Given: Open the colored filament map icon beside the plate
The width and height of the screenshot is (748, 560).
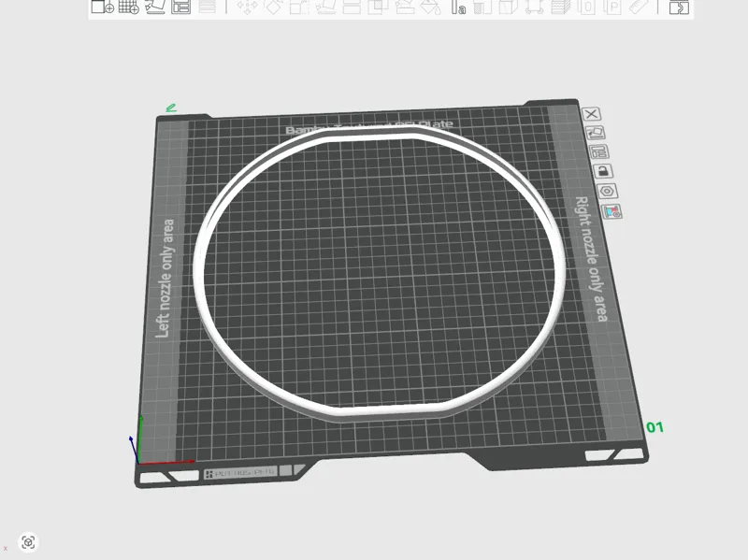Looking at the screenshot, I should tap(611, 211).
